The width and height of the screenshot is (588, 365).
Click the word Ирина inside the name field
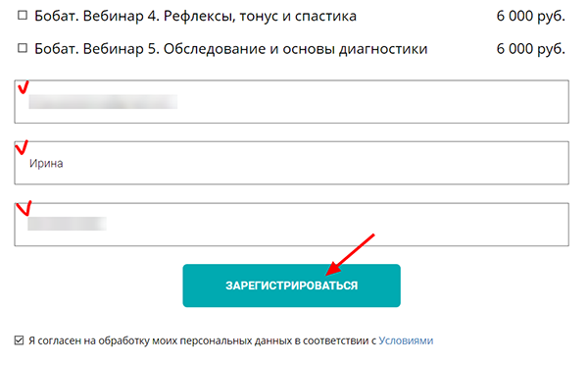[x=46, y=163]
